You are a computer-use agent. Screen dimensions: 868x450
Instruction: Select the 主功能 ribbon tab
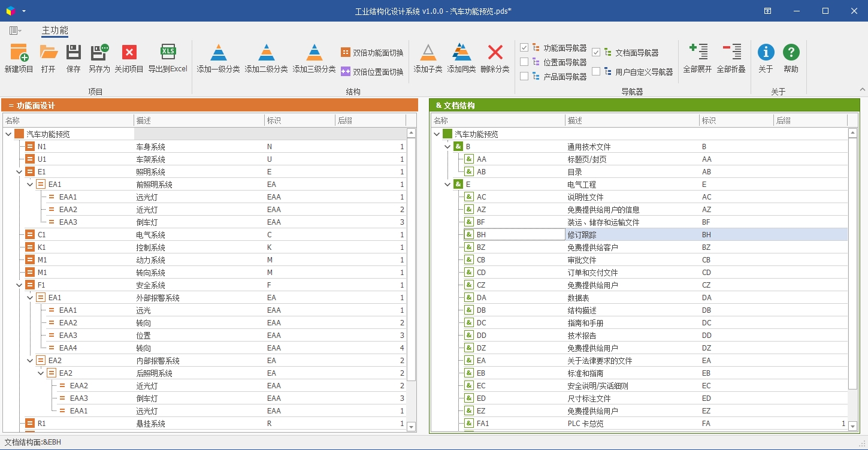(x=55, y=31)
